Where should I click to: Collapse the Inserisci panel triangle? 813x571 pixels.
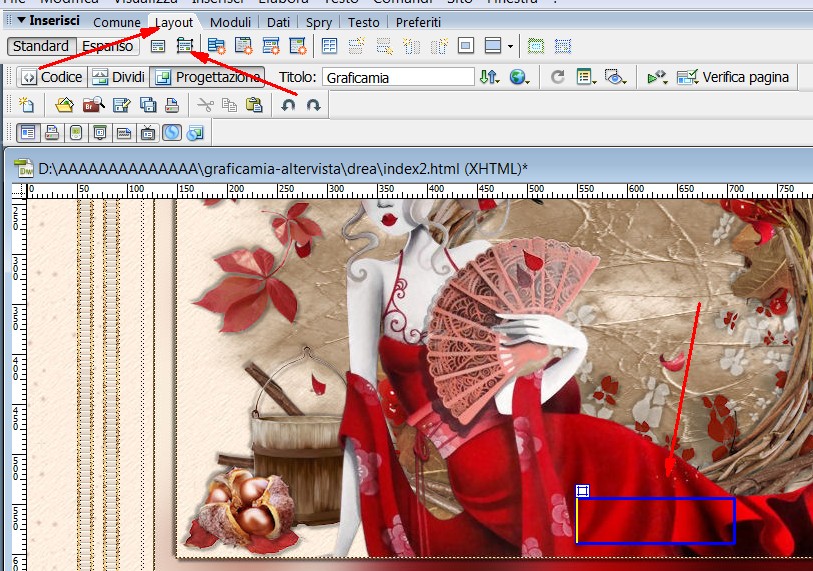tap(22, 20)
